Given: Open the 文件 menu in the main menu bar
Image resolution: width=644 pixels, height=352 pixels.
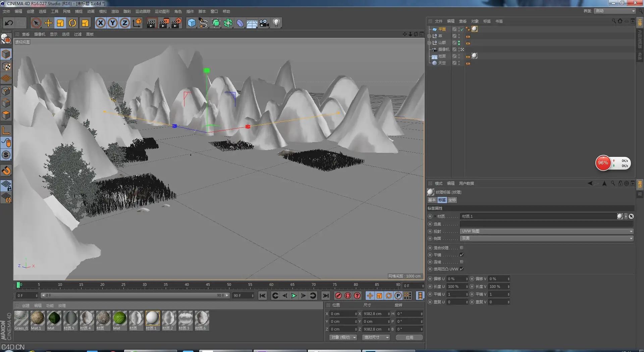Looking at the screenshot, I should [6, 11].
